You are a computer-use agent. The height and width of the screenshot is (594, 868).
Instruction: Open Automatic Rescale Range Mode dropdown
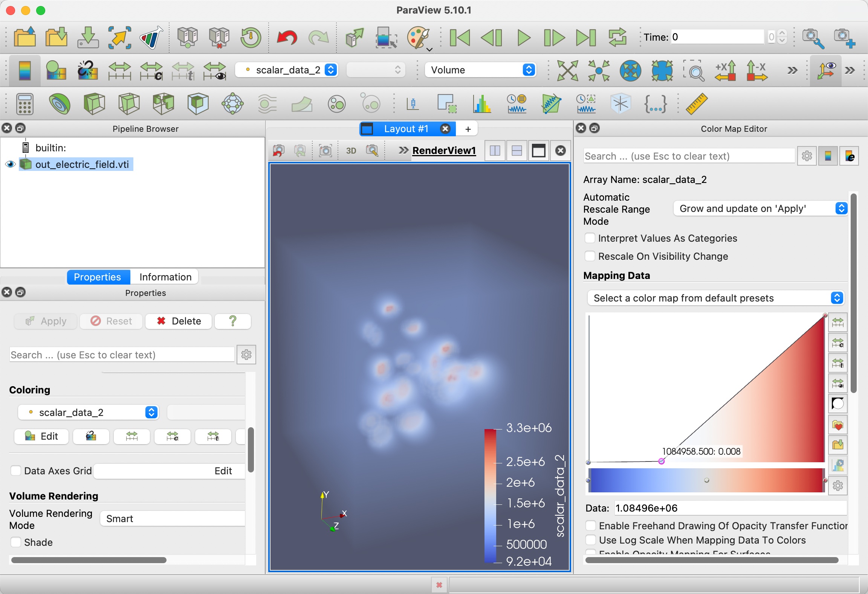pos(760,209)
